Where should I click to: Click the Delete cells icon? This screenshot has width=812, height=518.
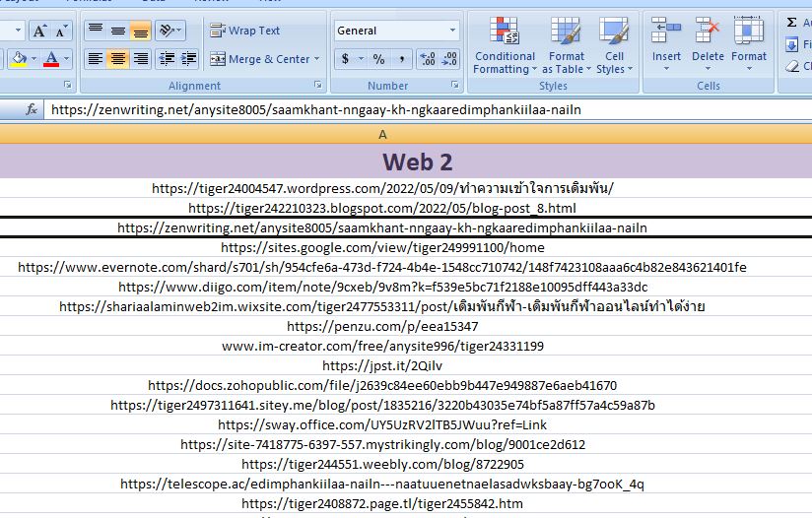pos(708,30)
